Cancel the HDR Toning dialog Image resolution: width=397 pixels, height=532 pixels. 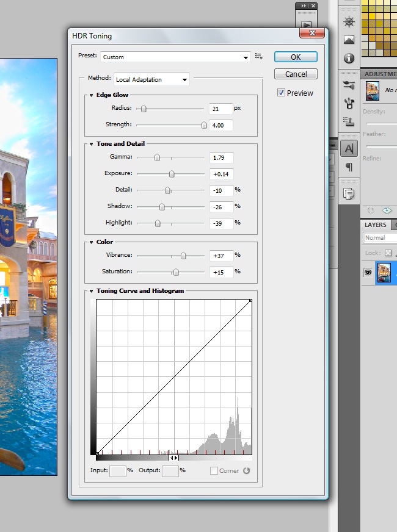(x=296, y=74)
